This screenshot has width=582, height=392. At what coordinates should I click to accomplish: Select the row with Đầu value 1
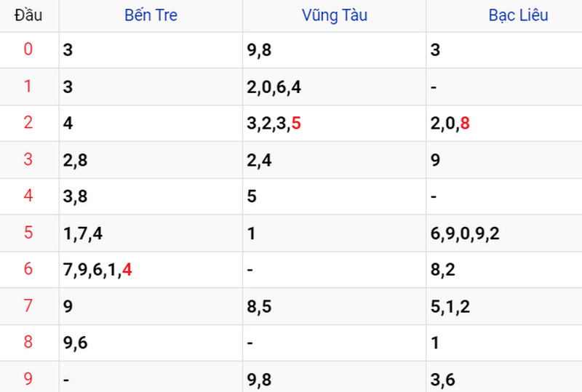[x=291, y=87]
